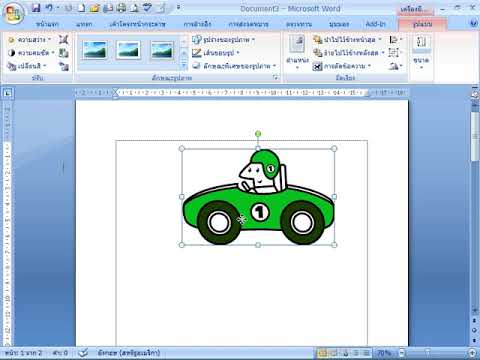The width and height of the screenshot is (480, 360).
Task: Open the Text Wrapping (การตัดข้อความ) menu
Action: 342,66
